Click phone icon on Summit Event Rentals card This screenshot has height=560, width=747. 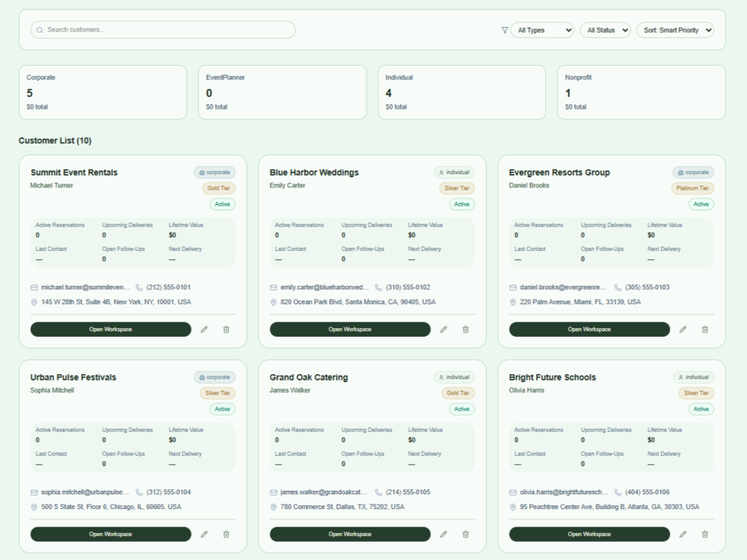click(139, 287)
